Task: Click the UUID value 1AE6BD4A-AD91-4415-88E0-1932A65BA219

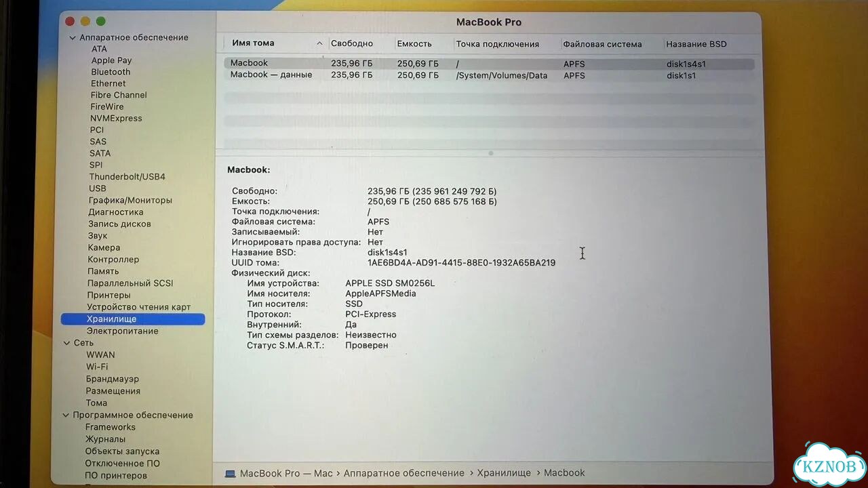Action: (461, 263)
